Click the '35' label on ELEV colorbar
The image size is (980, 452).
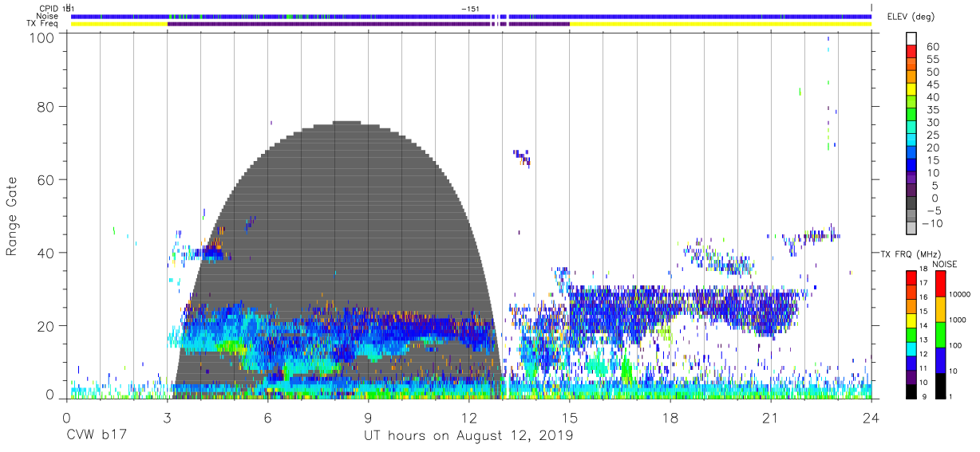click(x=932, y=110)
